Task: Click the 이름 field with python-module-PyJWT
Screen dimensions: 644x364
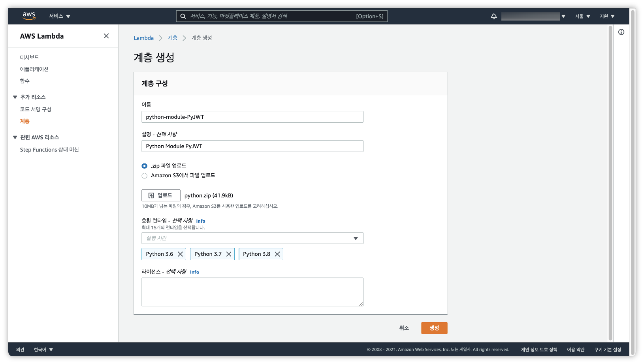Action: point(252,117)
